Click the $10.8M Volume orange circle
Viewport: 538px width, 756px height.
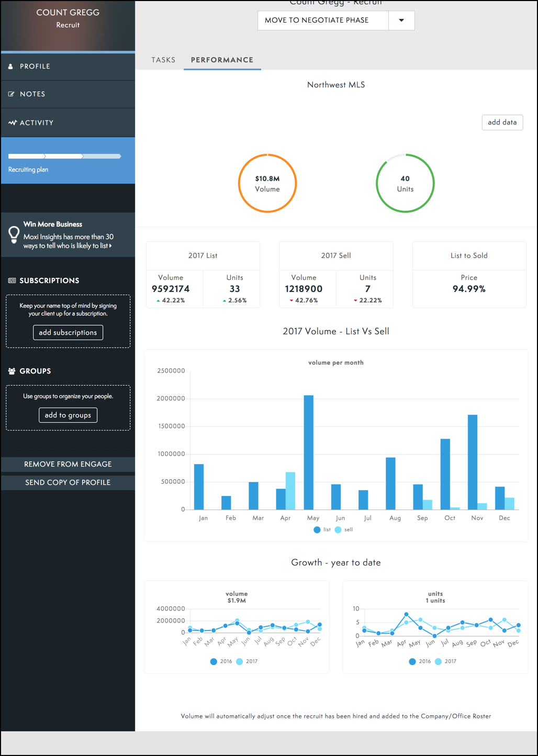click(x=267, y=183)
